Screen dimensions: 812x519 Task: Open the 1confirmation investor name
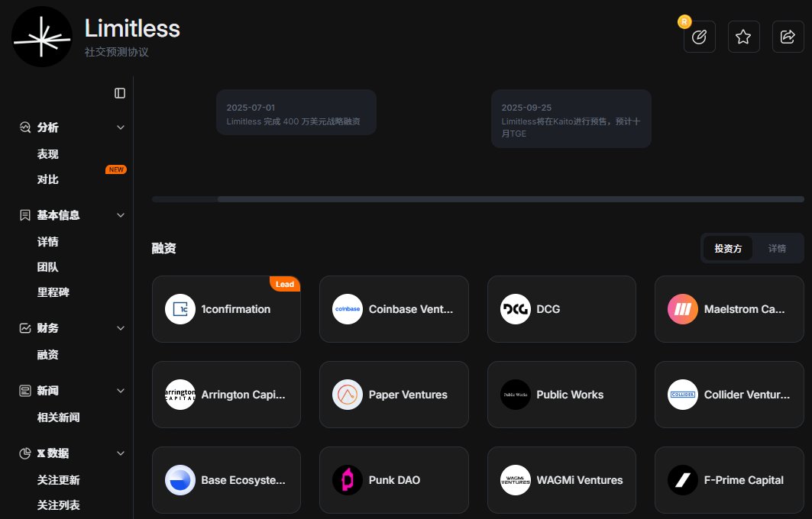pos(235,309)
